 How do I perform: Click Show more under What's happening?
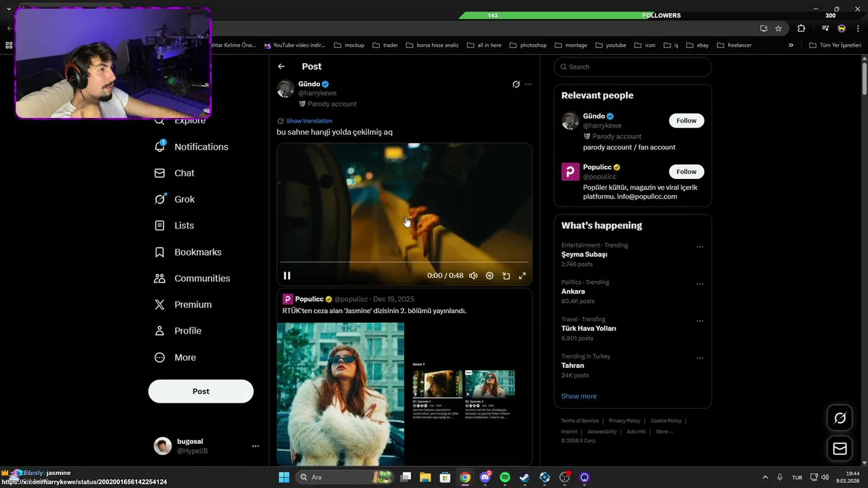click(579, 396)
